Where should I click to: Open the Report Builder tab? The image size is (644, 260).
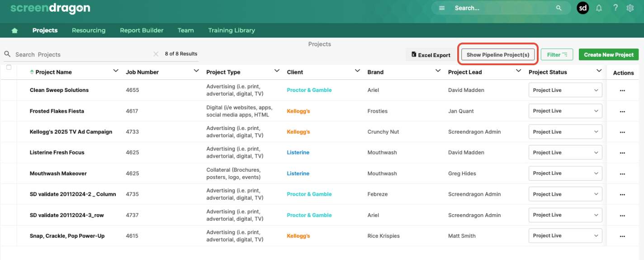point(142,30)
